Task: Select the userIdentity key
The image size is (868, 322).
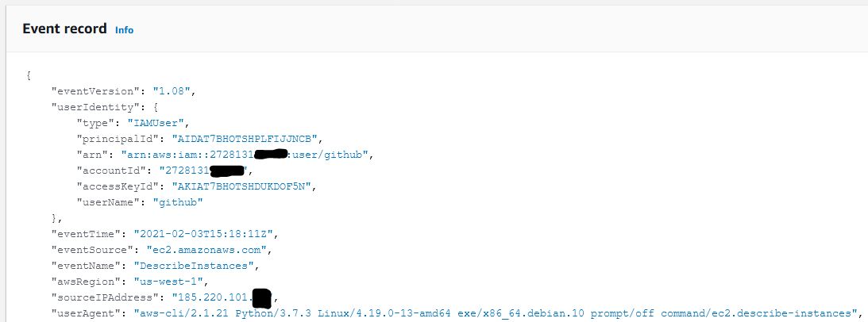Action: 87,106
